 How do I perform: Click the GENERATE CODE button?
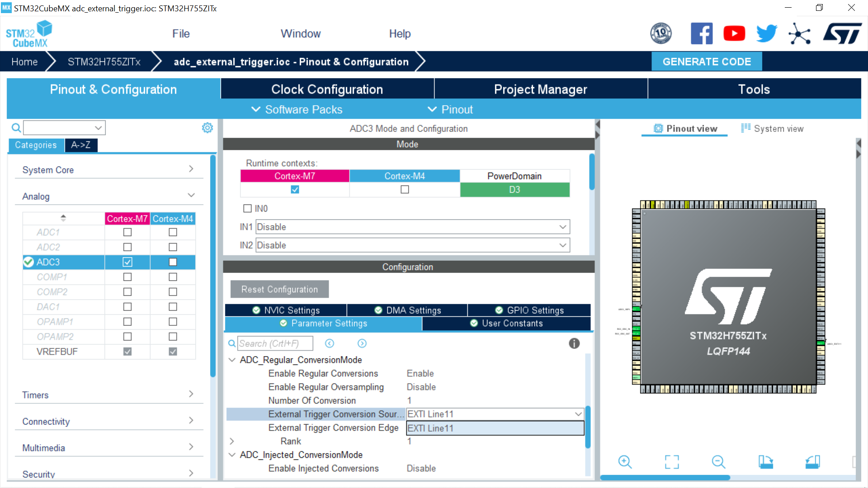[x=707, y=62]
